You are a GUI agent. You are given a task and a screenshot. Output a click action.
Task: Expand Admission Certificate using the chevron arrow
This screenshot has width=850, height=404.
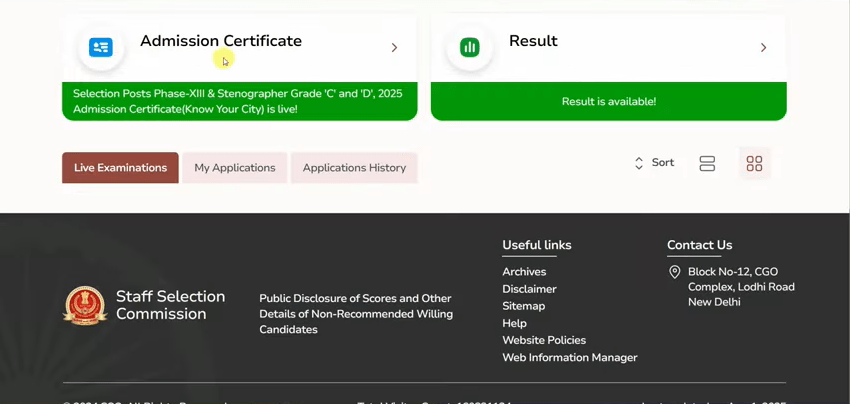coord(394,48)
